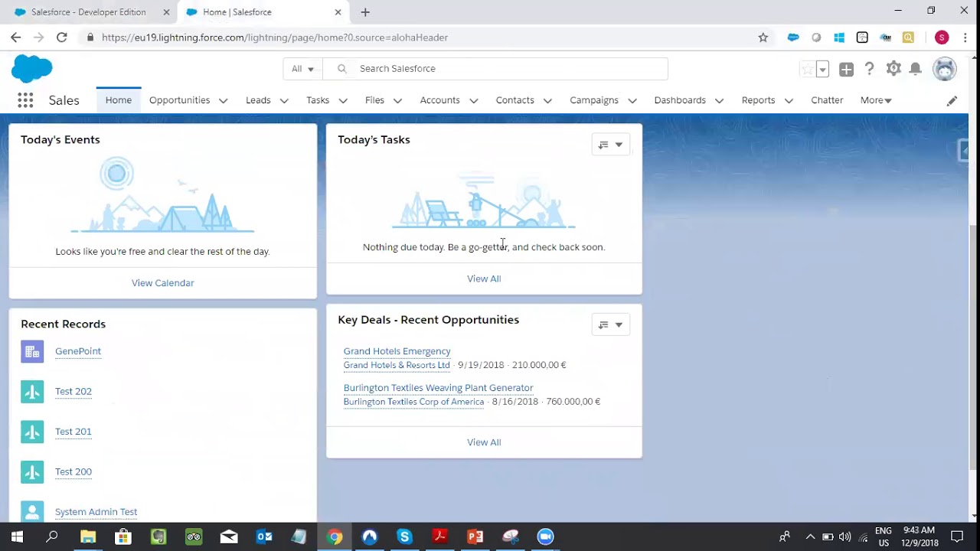This screenshot has width=980, height=551.
Task: Click View All under Key Deals
Action: [x=484, y=442]
